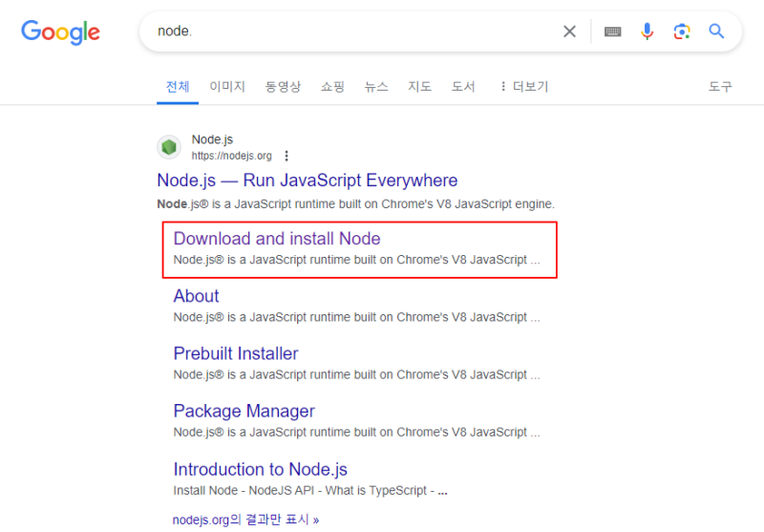Viewport: 764px width, 532px height.
Task: Open the three-dot options next to nodejs.org URL
Action: (x=286, y=156)
